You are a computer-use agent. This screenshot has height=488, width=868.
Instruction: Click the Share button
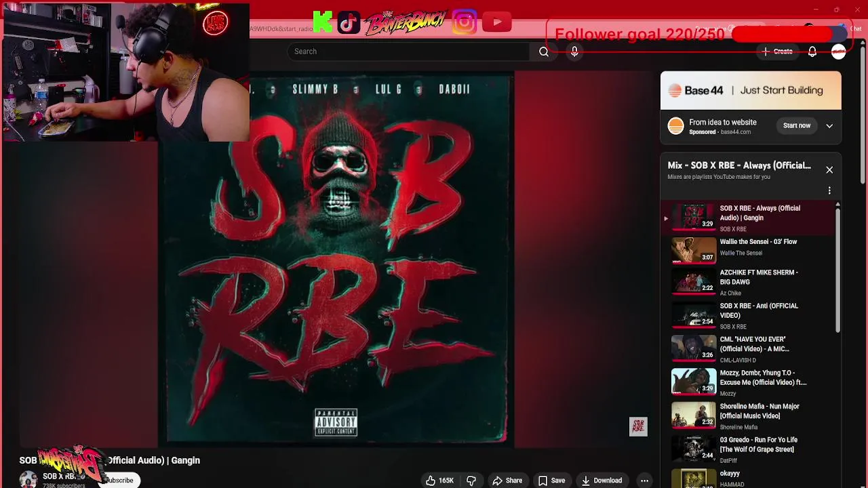(x=507, y=481)
